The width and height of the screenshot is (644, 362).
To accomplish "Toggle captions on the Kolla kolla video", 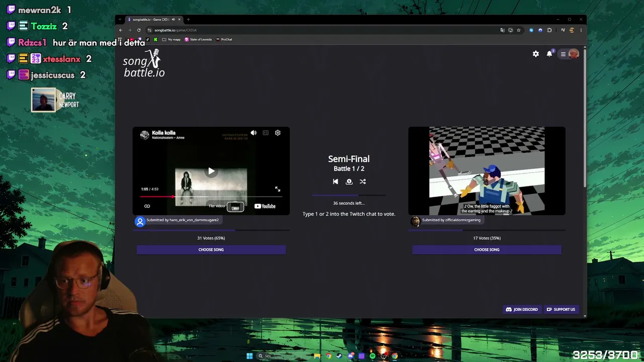I will (266, 133).
